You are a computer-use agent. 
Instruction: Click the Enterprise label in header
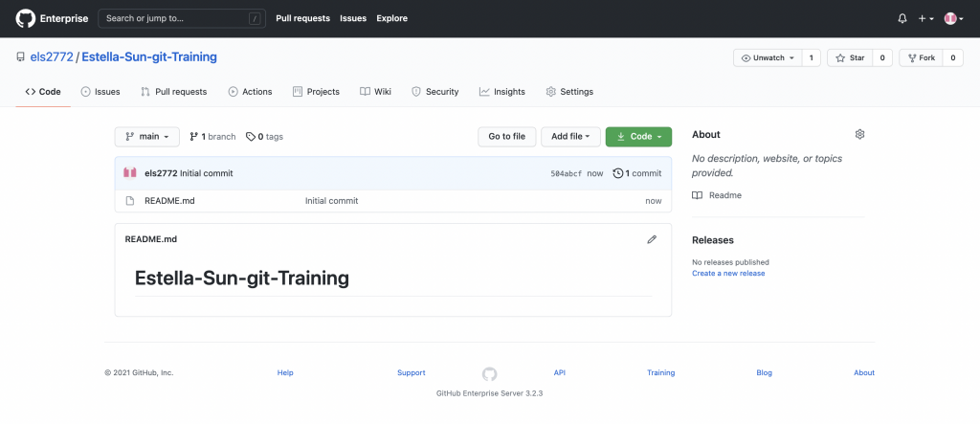click(64, 18)
